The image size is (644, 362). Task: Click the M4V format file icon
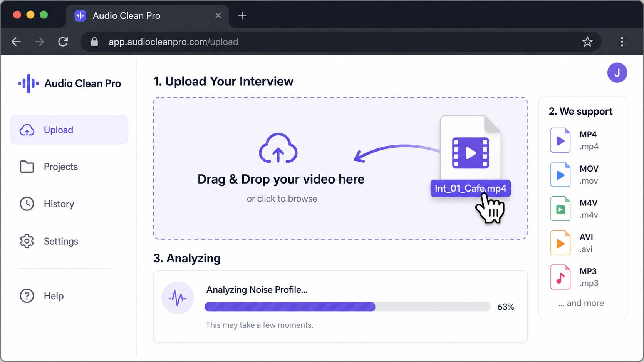tap(560, 209)
